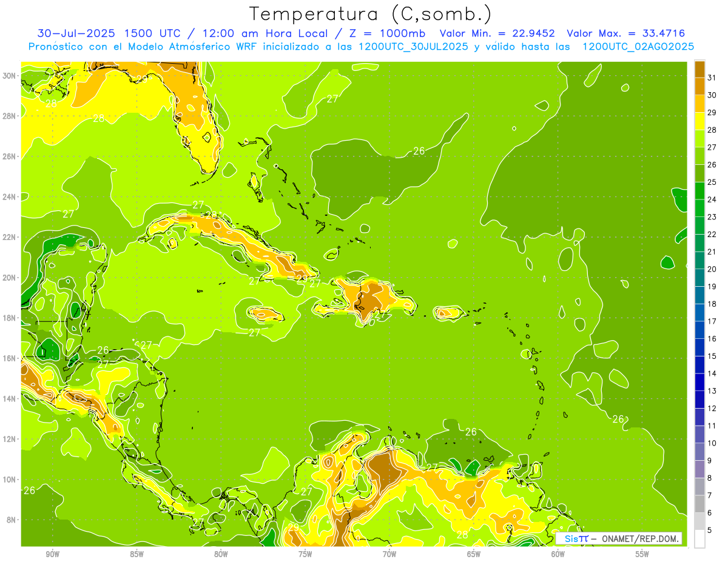Click the 80W longitude axis label

[221, 554]
